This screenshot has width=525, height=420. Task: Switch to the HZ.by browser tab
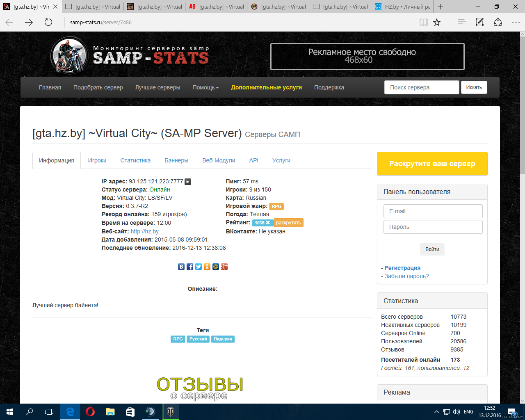tap(402, 7)
